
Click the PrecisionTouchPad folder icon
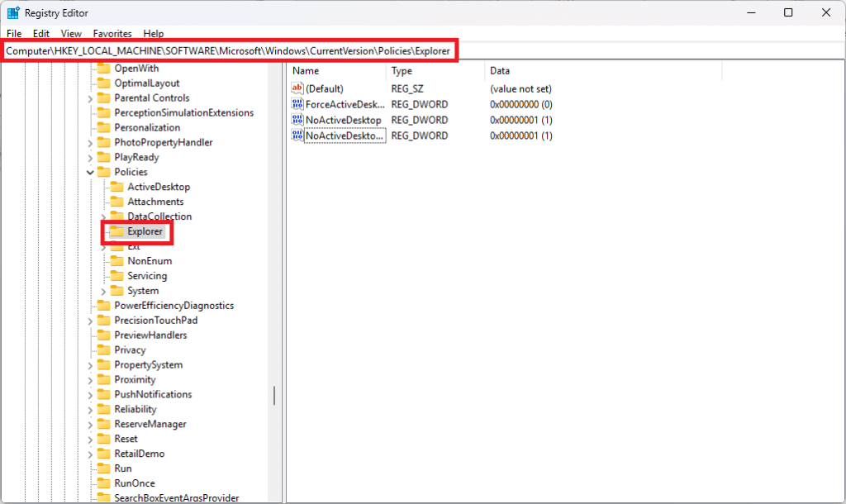pos(103,321)
